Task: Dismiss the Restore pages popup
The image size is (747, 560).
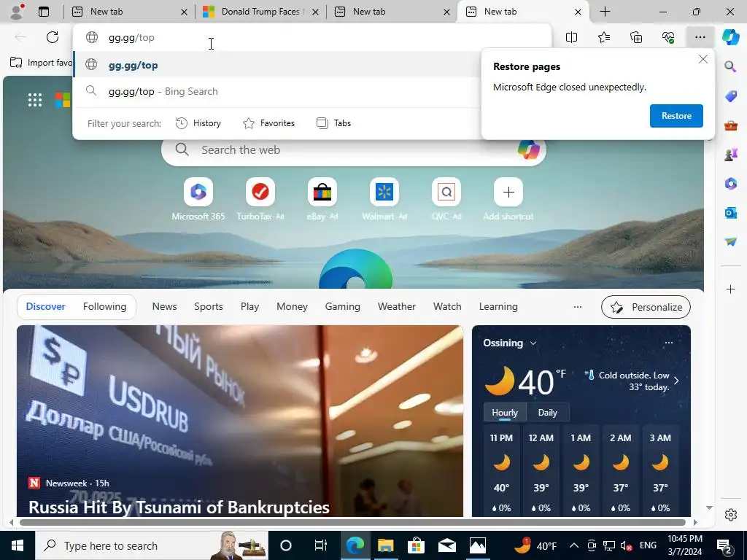Action: point(703,59)
